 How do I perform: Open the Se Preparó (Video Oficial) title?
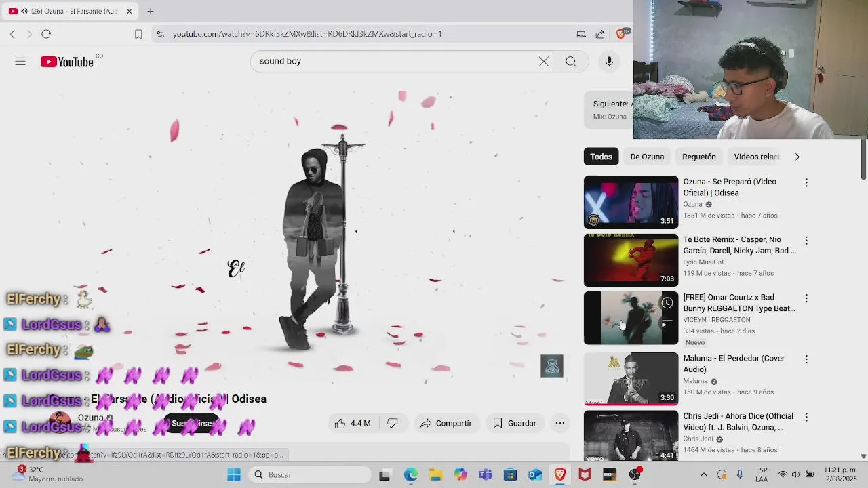coord(730,188)
